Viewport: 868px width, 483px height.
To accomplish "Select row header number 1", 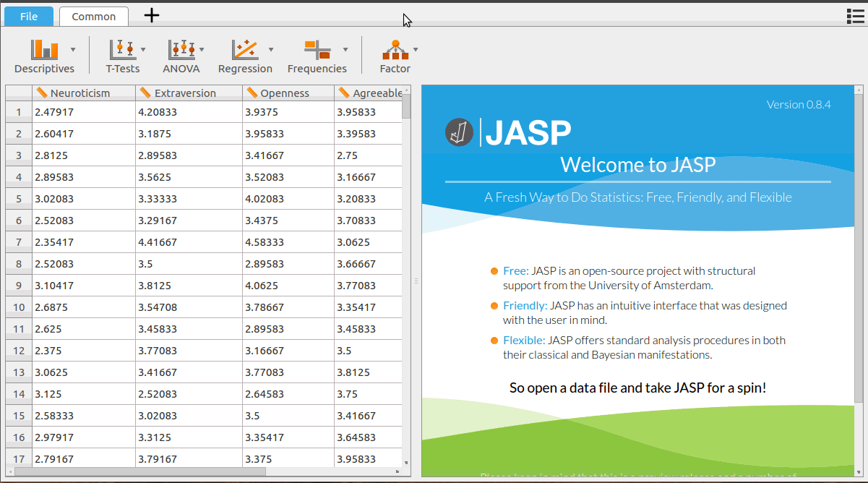I will pyautogui.click(x=19, y=112).
